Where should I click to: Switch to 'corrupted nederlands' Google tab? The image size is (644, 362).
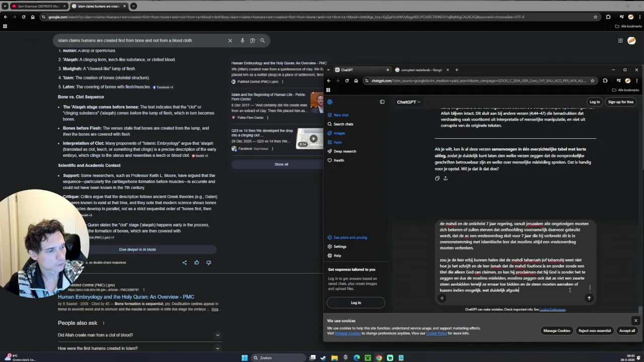tap(422, 70)
